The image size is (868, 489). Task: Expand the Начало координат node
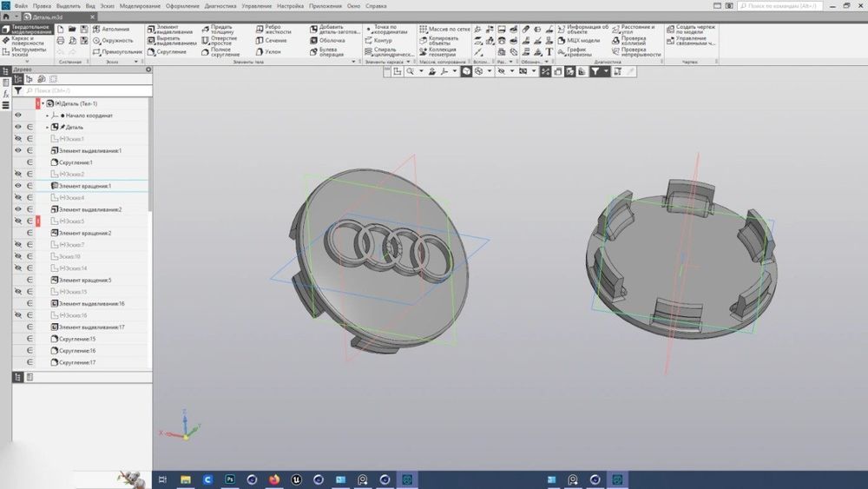click(x=47, y=116)
